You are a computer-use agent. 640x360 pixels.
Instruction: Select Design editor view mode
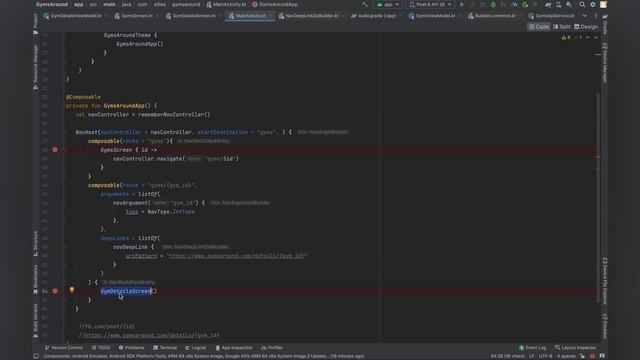click(586, 27)
